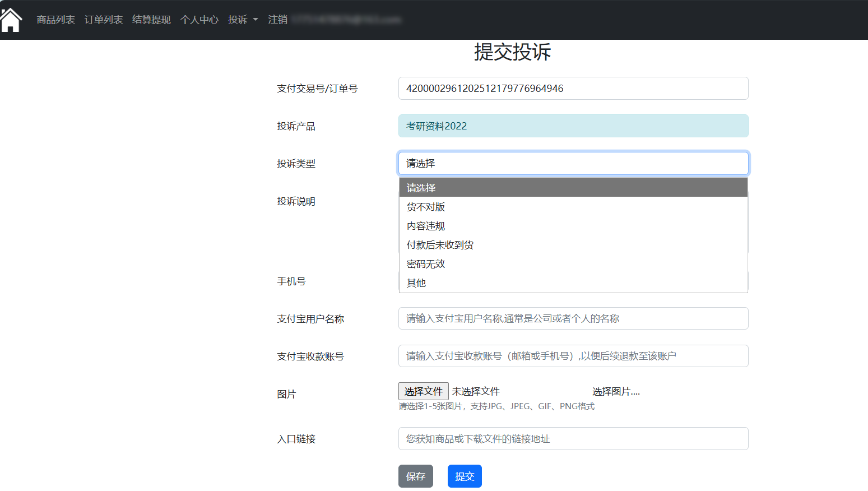Click the 支付交易号/订单号 input field

tap(573, 89)
